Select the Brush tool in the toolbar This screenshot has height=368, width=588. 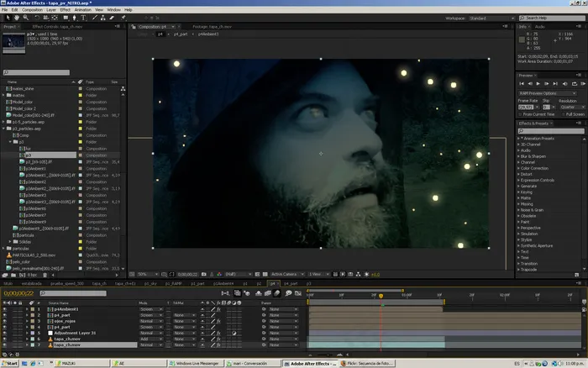click(x=95, y=17)
